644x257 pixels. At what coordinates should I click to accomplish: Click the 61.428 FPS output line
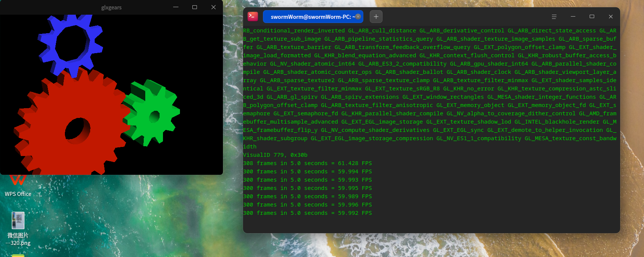tap(307, 163)
